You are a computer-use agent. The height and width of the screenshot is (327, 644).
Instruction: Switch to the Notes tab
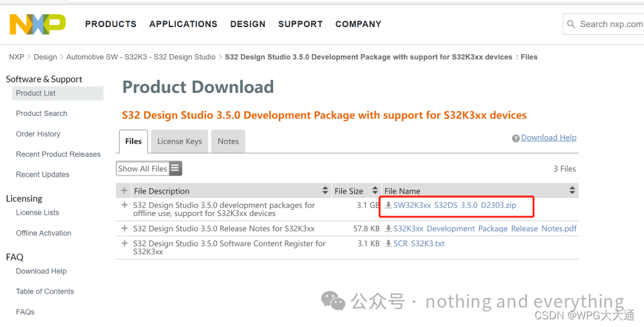[x=229, y=141]
